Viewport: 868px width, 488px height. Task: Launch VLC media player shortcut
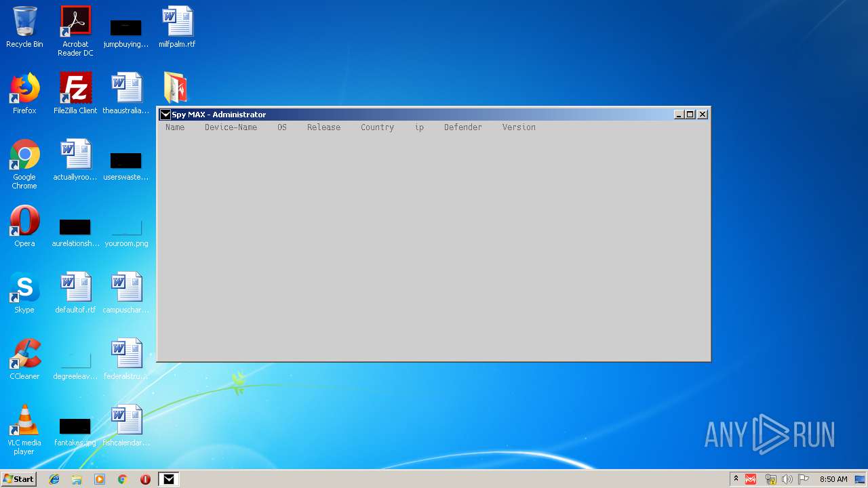coord(24,430)
